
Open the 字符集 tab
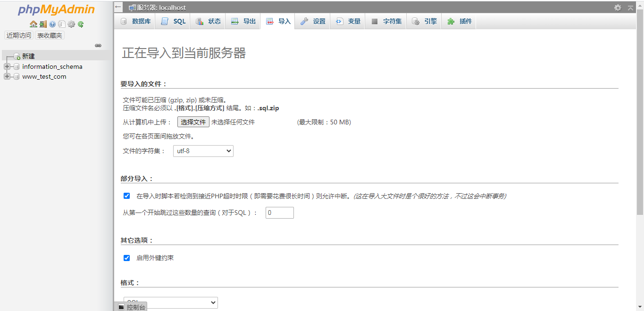point(386,21)
